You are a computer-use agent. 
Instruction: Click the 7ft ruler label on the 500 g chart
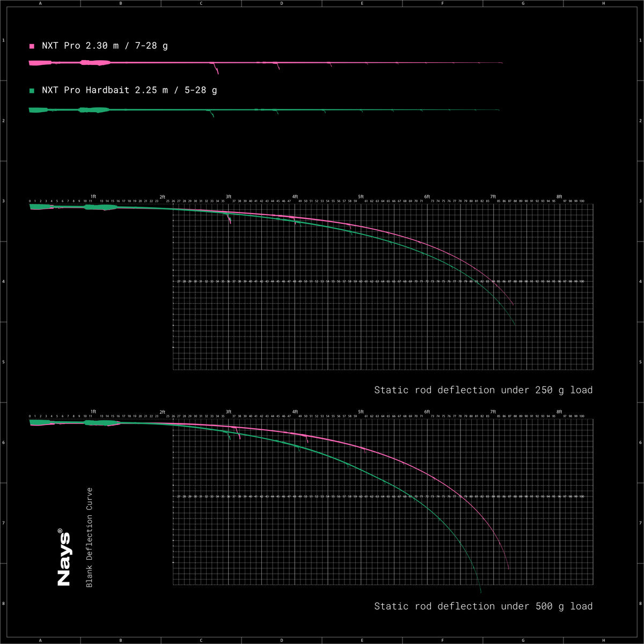point(493,412)
